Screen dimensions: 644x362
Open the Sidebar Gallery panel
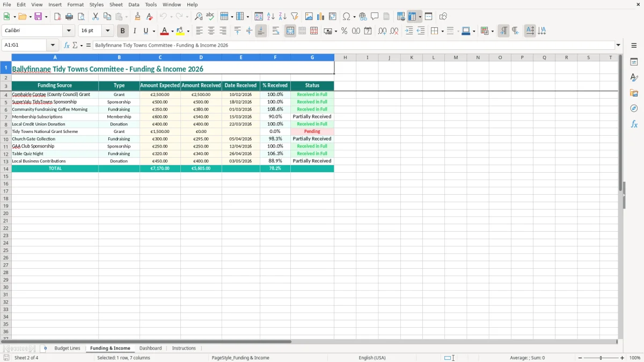tap(634, 93)
